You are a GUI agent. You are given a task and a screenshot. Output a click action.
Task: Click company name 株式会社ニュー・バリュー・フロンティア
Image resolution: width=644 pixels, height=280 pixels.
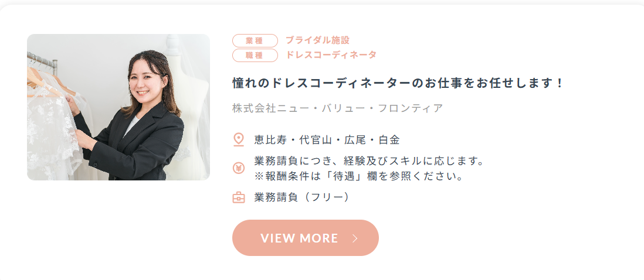click(x=338, y=108)
